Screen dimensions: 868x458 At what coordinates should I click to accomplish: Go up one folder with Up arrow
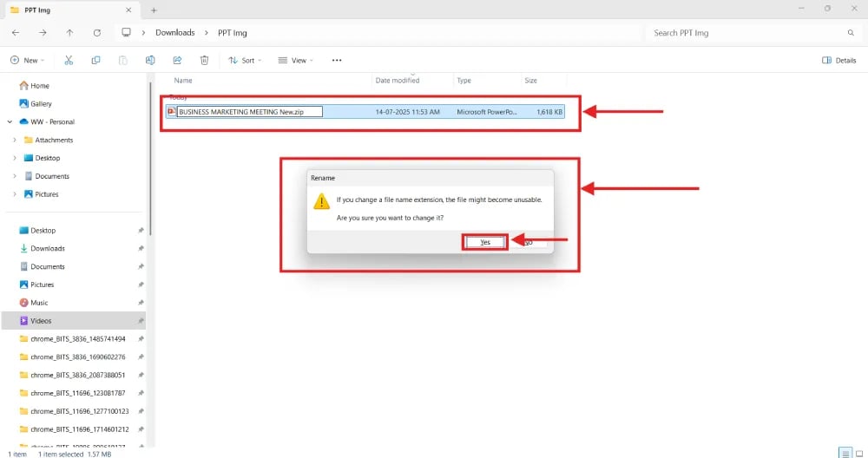[69, 32]
